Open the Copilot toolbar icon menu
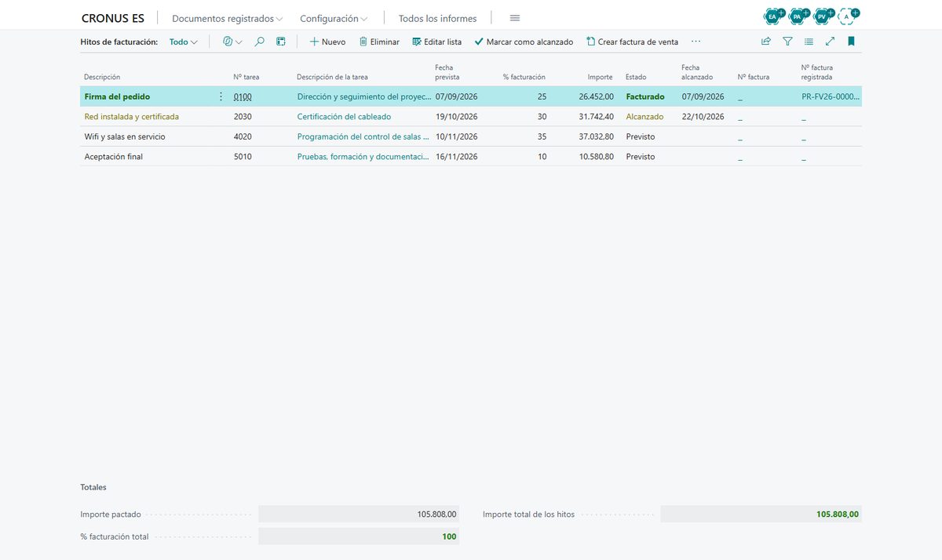The height and width of the screenshot is (560, 942). (232, 42)
